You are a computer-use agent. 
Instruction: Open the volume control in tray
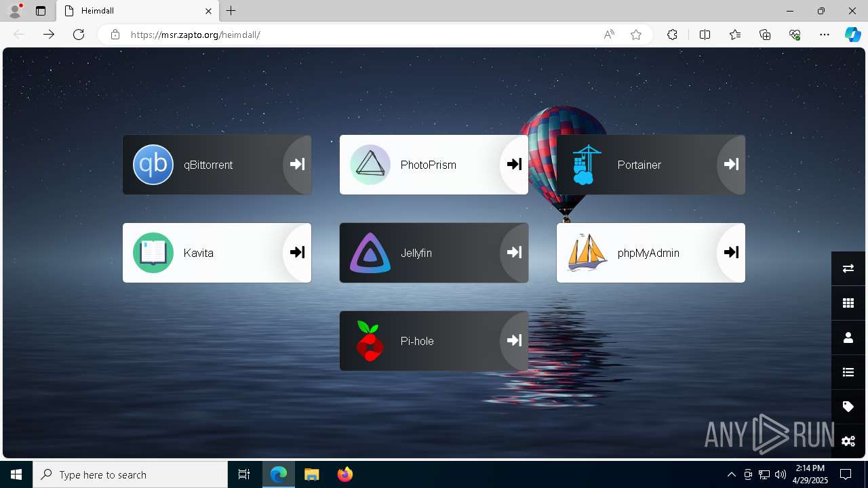(x=780, y=474)
